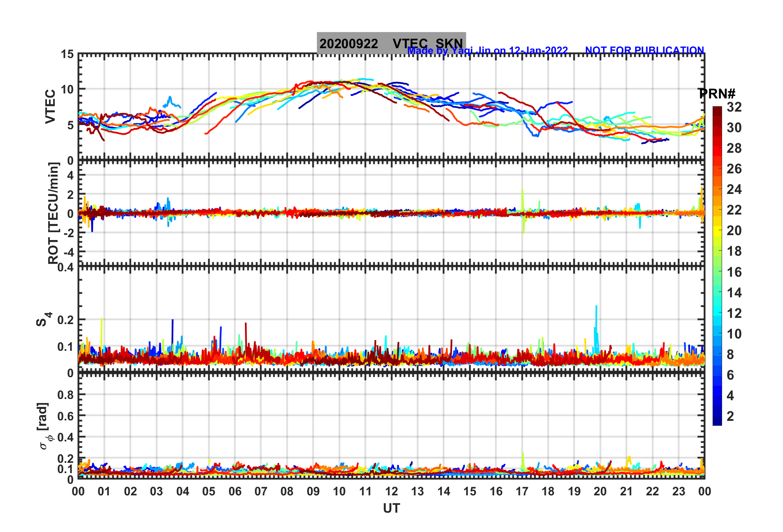Click x-axis hour label '13'

click(417, 491)
